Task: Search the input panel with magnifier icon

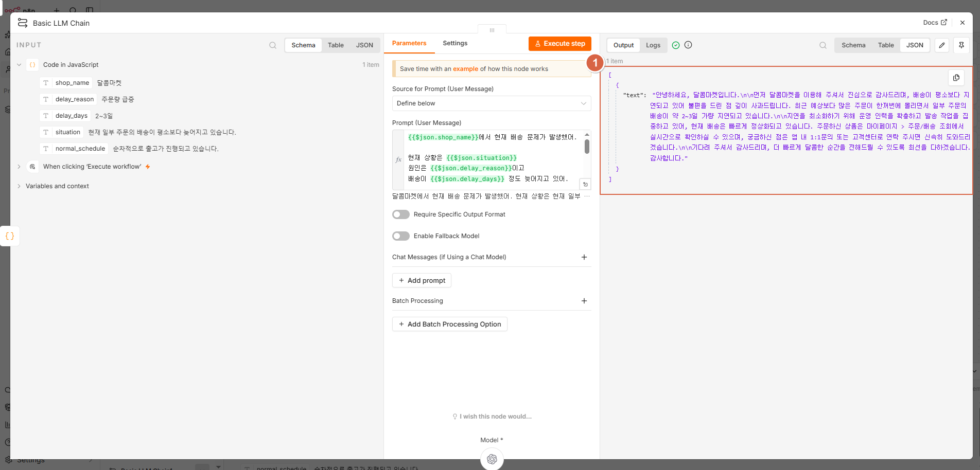Action: point(273,45)
